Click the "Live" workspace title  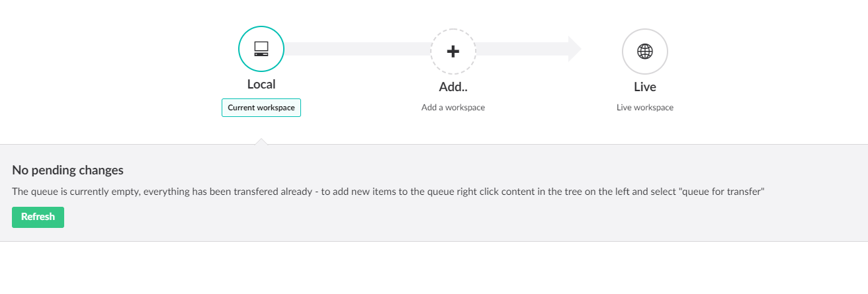(x=645, y=87)
